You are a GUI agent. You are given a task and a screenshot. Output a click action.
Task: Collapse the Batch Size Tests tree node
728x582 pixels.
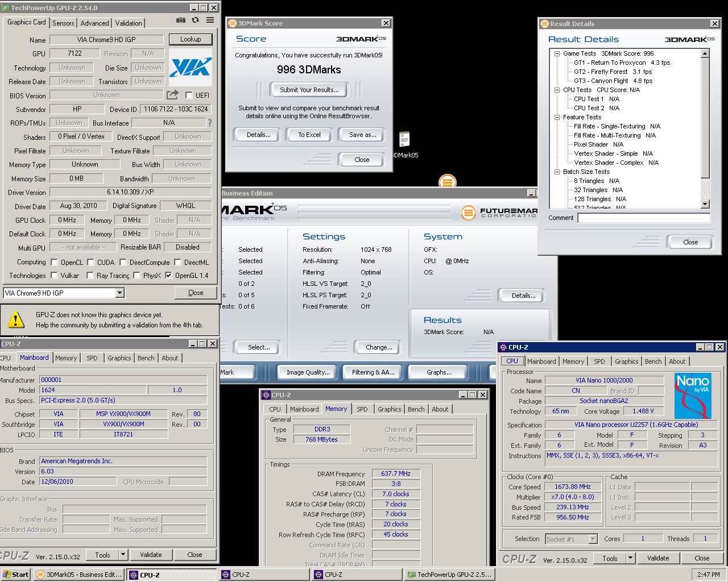(557, 172)
